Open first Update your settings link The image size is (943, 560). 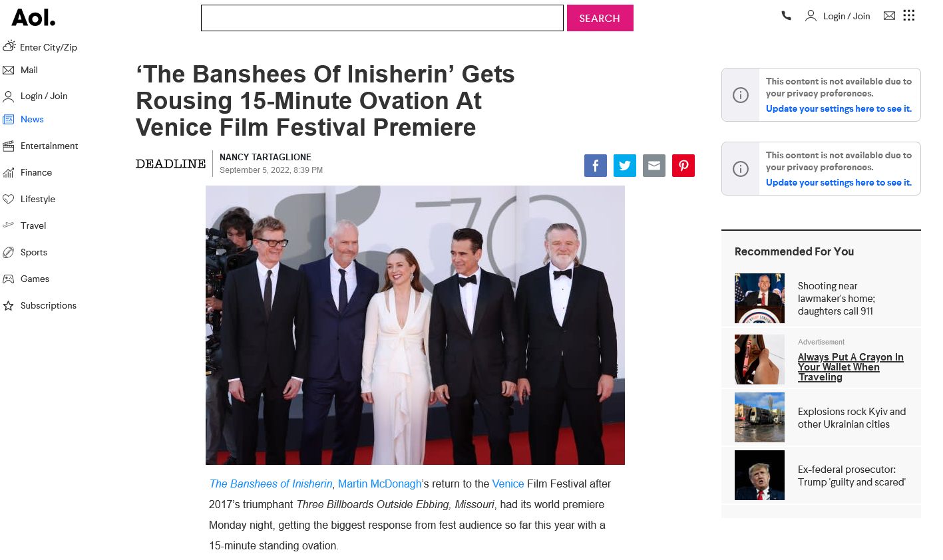[x=839, y=108]
